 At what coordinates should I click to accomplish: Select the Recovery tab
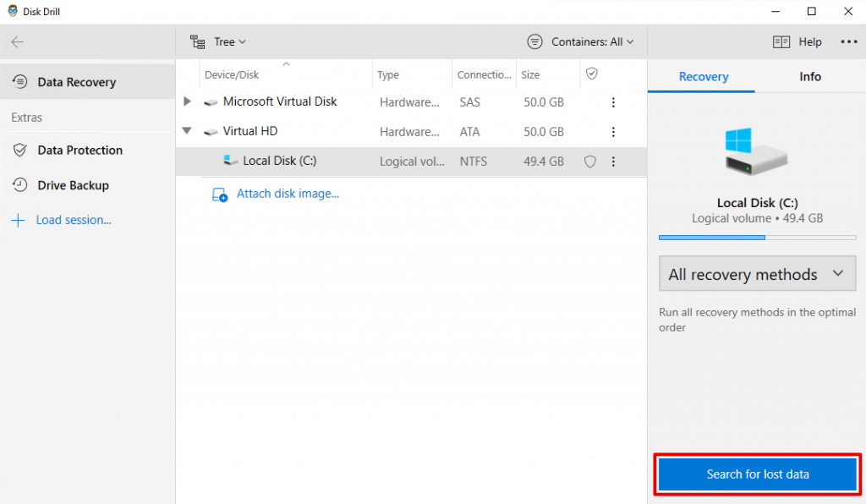pos(703,76)
